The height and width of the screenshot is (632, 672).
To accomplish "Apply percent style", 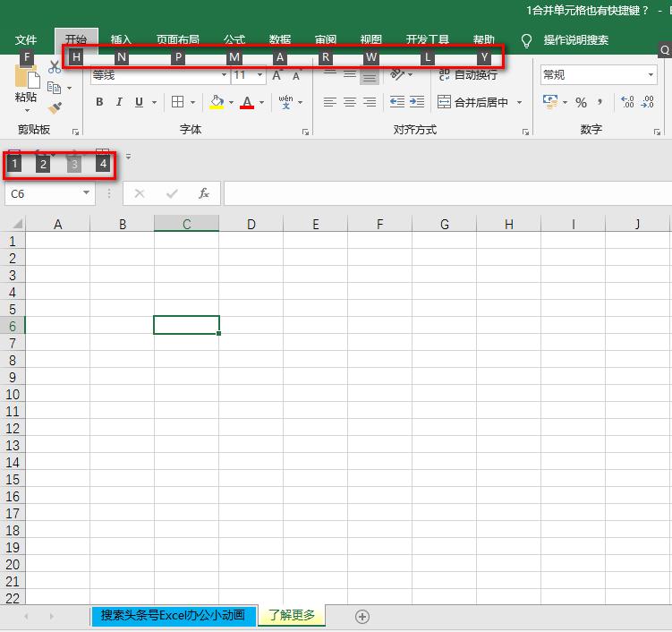I will (581, 102).
